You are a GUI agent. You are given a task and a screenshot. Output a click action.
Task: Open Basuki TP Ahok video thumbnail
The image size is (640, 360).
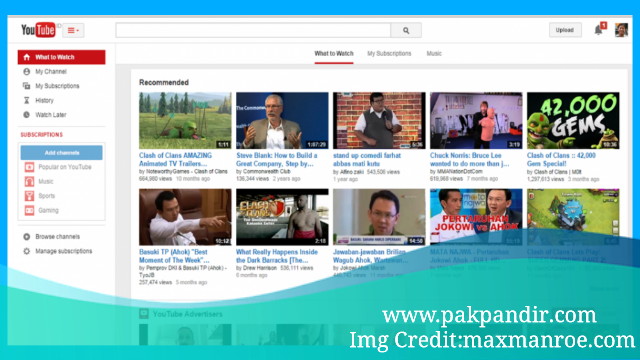tap(185, 217)
